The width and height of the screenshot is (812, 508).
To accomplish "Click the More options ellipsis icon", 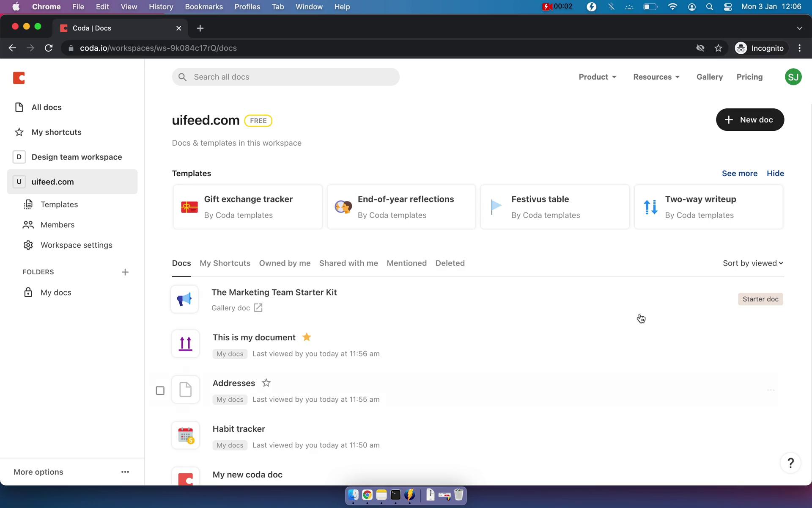I will (125, 472).
